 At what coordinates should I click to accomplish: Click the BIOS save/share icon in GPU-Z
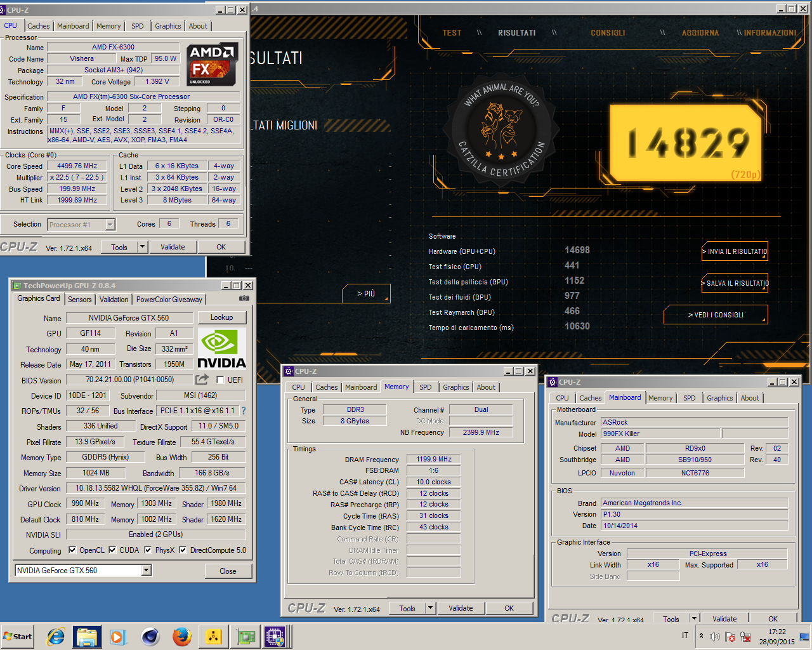[202, 380]
